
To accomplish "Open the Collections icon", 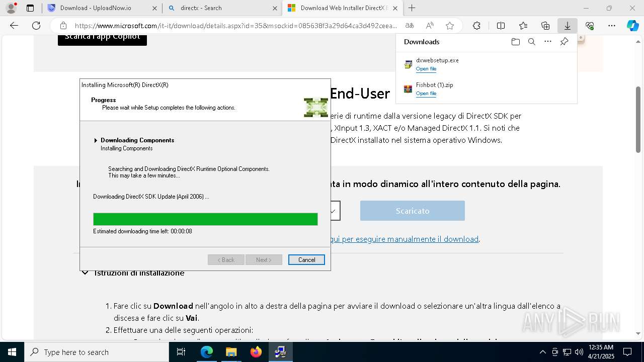I will click(x=545, y=26).
